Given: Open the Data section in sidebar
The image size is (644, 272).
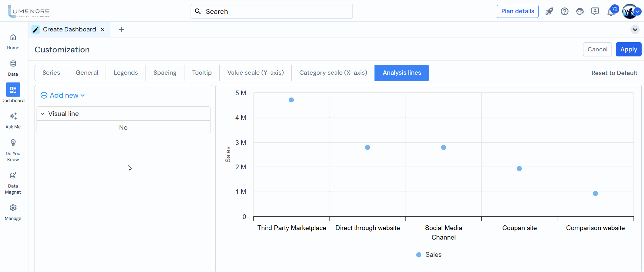Looking at the screenshot, I should (x=13, y=64).
